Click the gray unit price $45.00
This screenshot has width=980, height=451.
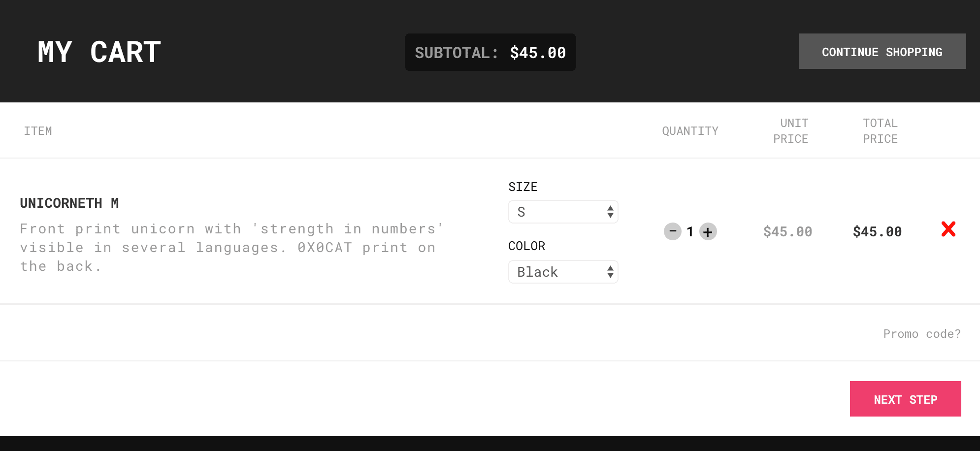[x=787, y=231]
